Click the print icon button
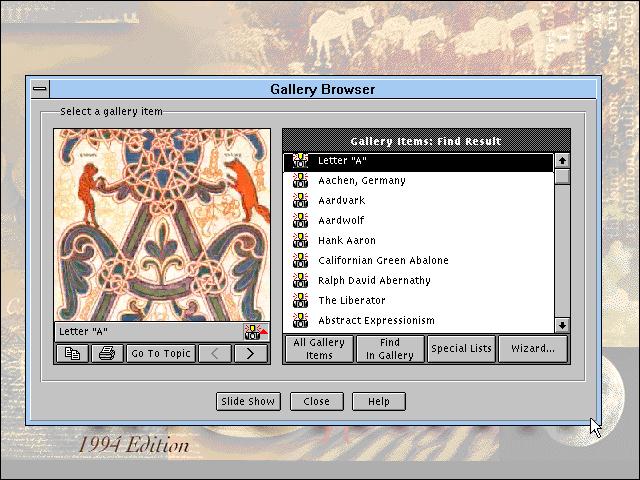The height and width of the screenshot is (480, 640). pyautogui.click(x=107, y=353)
